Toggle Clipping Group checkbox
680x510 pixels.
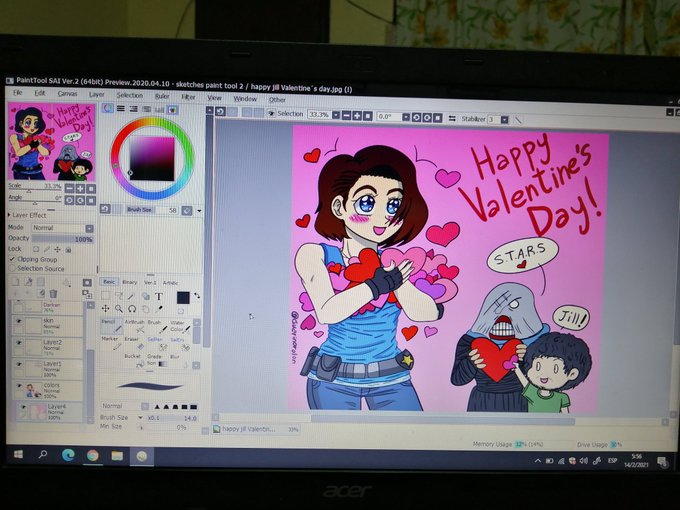12,259
